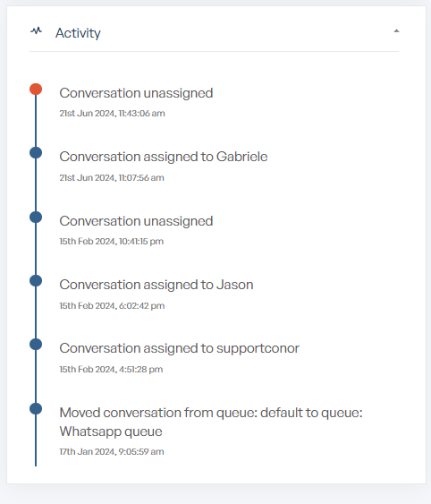The width and height of the screenshot is (431, 504).
Task: Click the supportconor assignment timeline dot
Action: (36, 345)
